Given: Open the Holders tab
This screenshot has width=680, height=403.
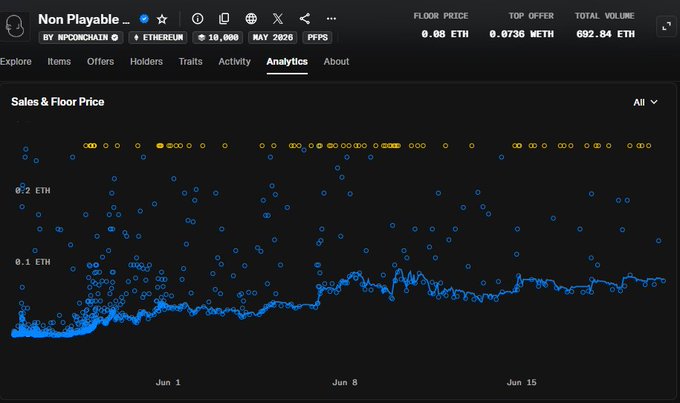Looking at the screenshot, I should coord(146,62).
